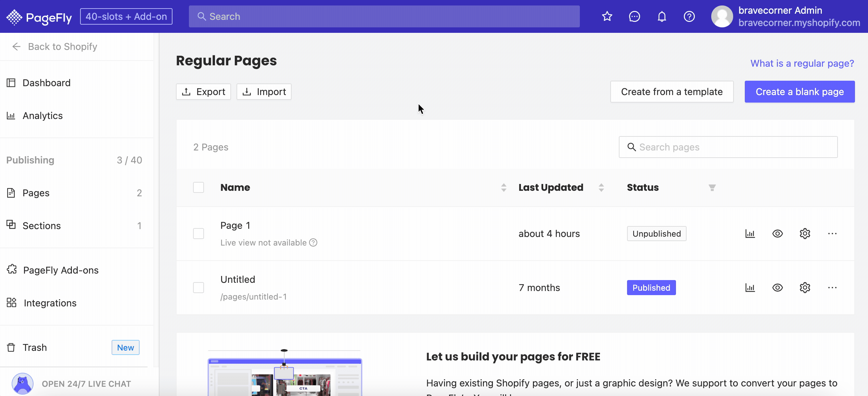Open the notifications bell

(x=662, y=16)
